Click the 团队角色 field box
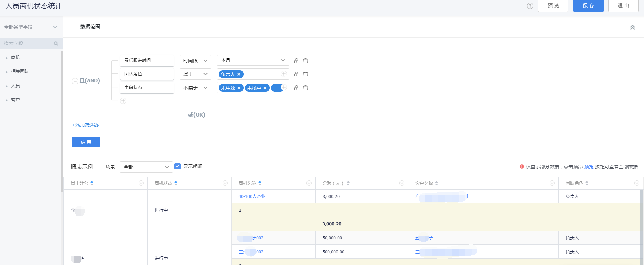The height and width of the screenshot is (265, 644). [x=147, y=74]
